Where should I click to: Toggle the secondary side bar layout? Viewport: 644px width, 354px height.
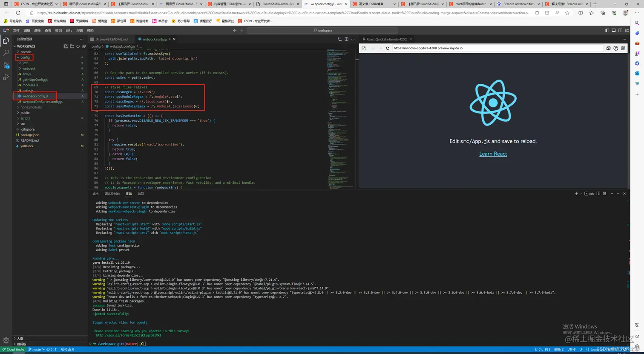pos(620,31)
